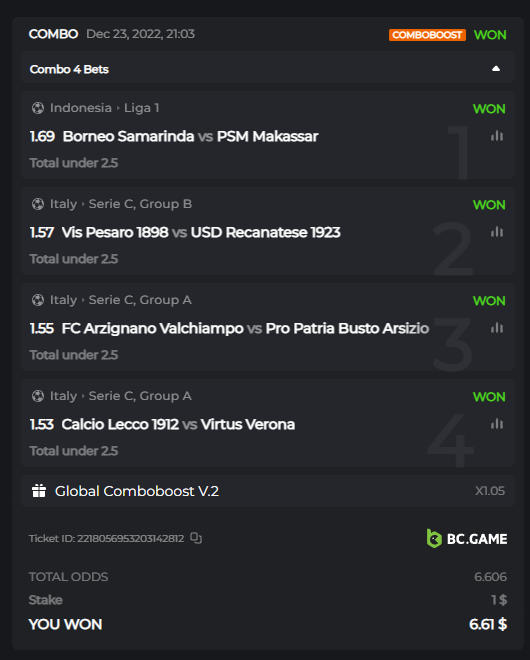
Task: Open stats icon for Calcio Lecco match
Action: [497, 423]
